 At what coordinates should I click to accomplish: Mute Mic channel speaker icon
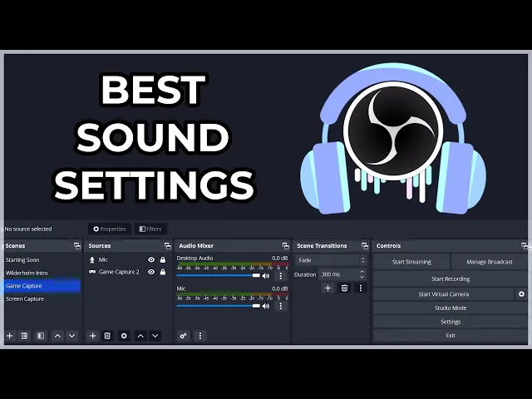click(x=266, y=306)
